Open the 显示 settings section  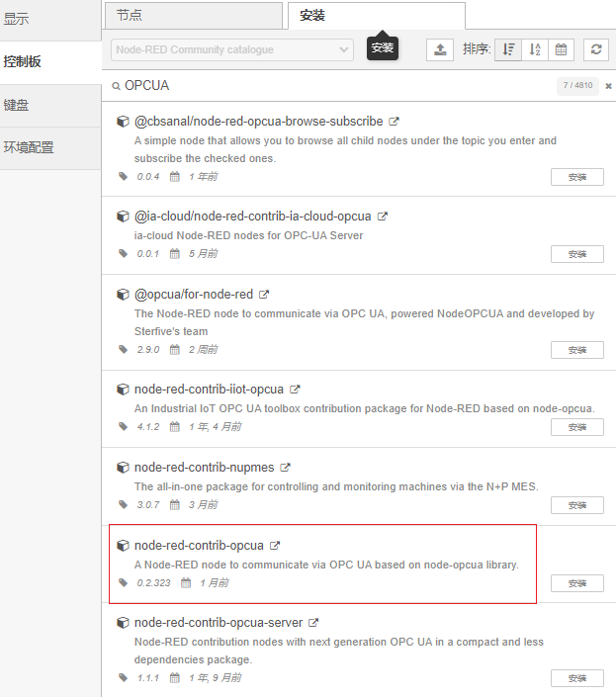point(50,20)
